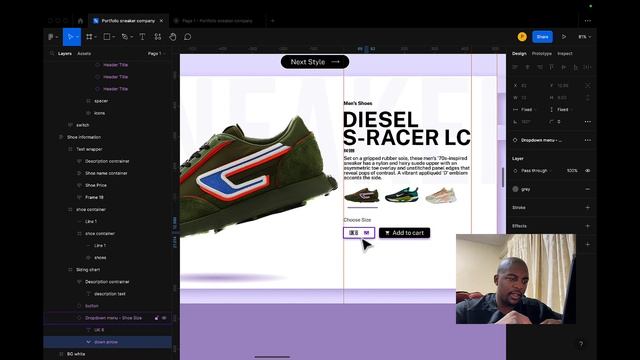The width and height of the screenshot is (640, 360).
Task: Switch to the Layers tab
Action: (x=64, y=53)
